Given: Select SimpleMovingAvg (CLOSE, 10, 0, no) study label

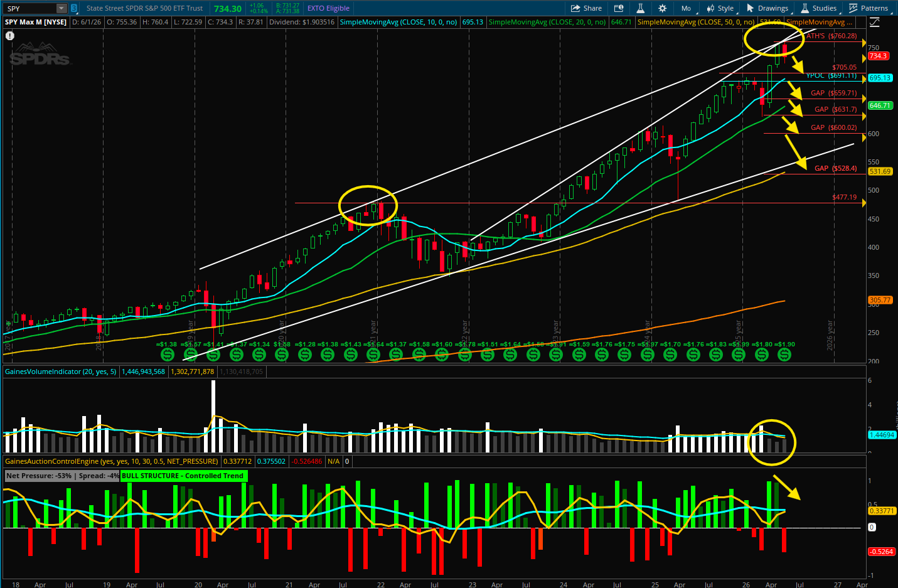Looking at the screenshot, I should 398,22.
